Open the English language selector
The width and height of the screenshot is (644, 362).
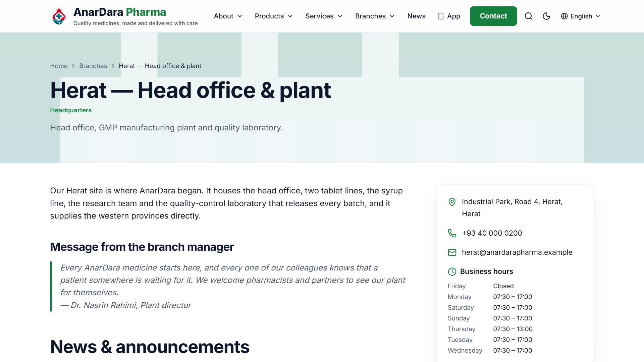coord(581,16)
